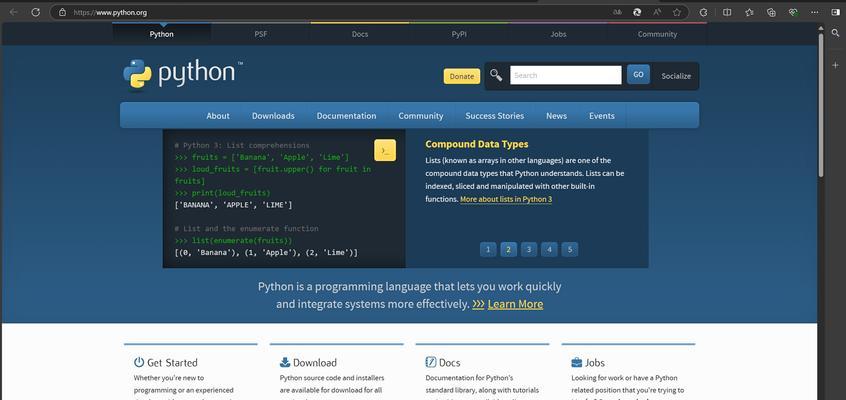This screenshot has height=400, width=846.
Task: Click the Docs page icon
Action: (431, 362)
